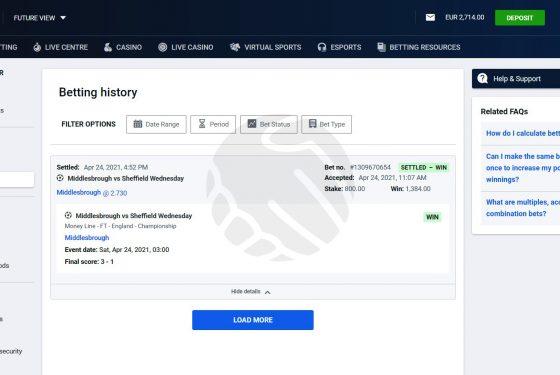
Task: Go to the Esports menu
Action: coord(339,47)
